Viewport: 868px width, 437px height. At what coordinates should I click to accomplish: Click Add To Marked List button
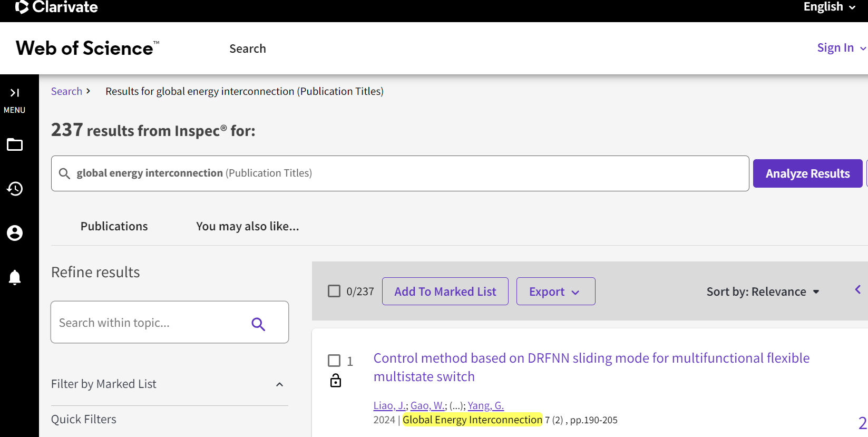coord(445,292)
